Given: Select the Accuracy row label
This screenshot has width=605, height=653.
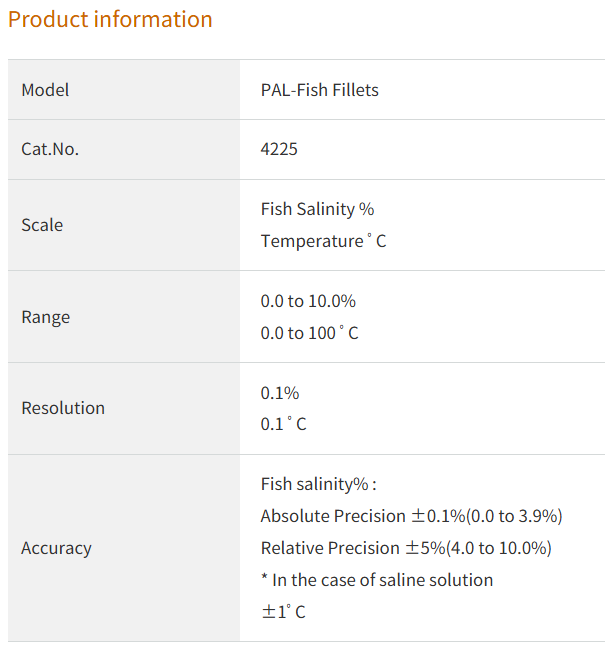Looking at the screenshot, I should 56,548.
